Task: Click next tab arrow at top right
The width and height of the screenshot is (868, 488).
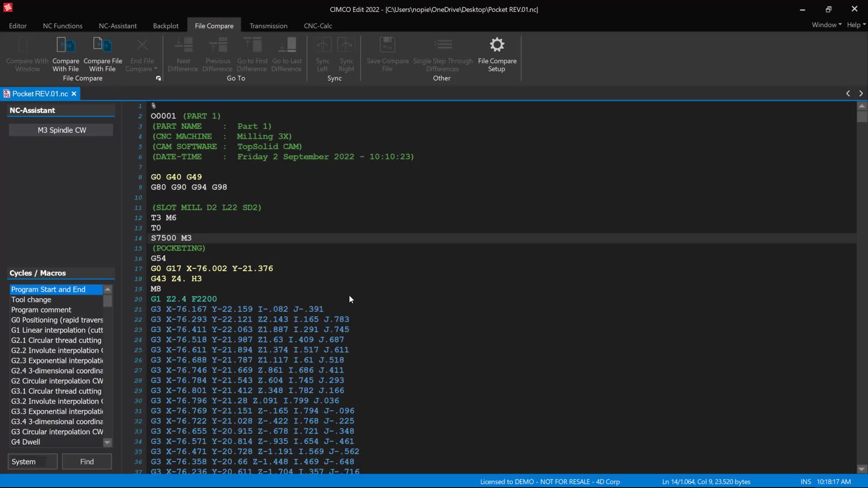Action: click(861, 94)
